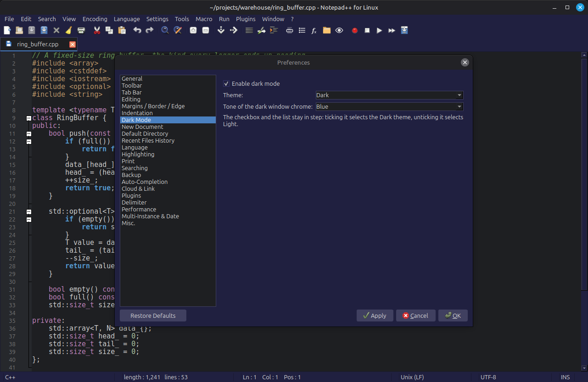Click the bulleted list toolbar icon
Image resolution: width=588 pixels, height=382 pixels.
[x=302, y=30]
